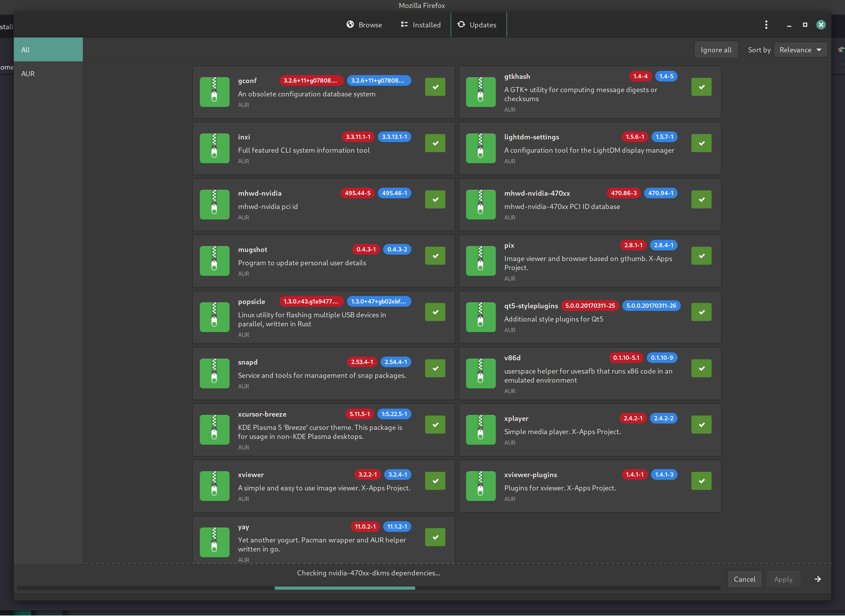Uncheck the popsicle update checkbox
845x616 pixels.
pyautogui.click(x=435, y=312)
